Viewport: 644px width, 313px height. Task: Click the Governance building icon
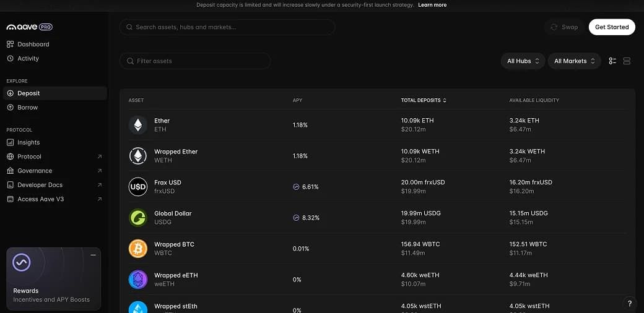point(11,171)
